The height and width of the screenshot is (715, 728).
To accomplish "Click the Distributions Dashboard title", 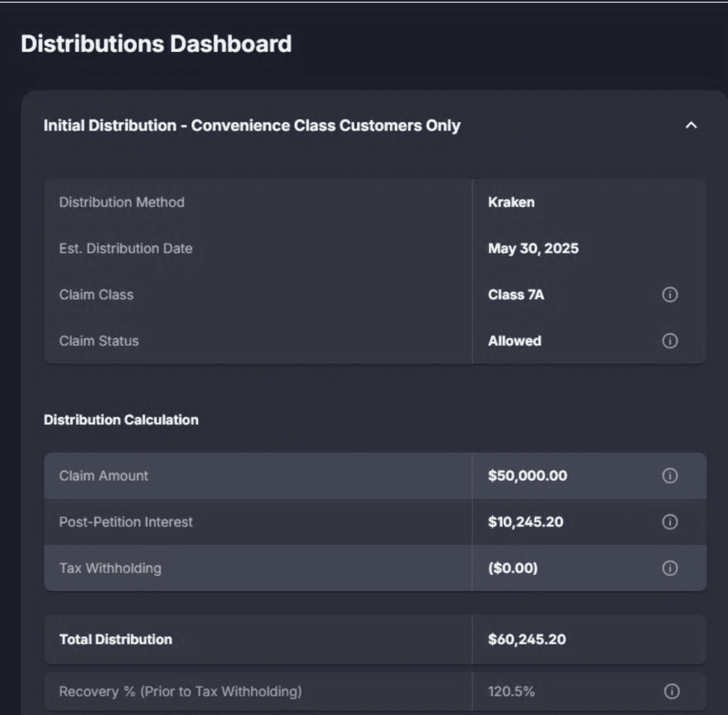I will tap(156, 43).
